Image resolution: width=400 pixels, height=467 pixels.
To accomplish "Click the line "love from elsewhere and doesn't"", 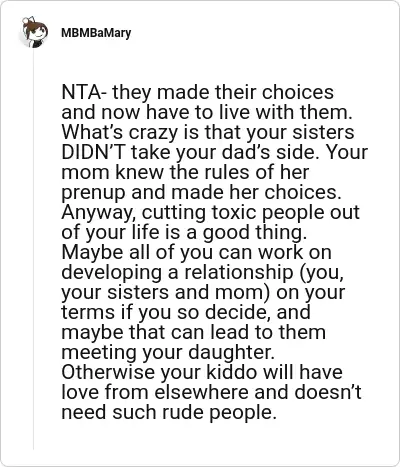I will click(x=211, y=392).
